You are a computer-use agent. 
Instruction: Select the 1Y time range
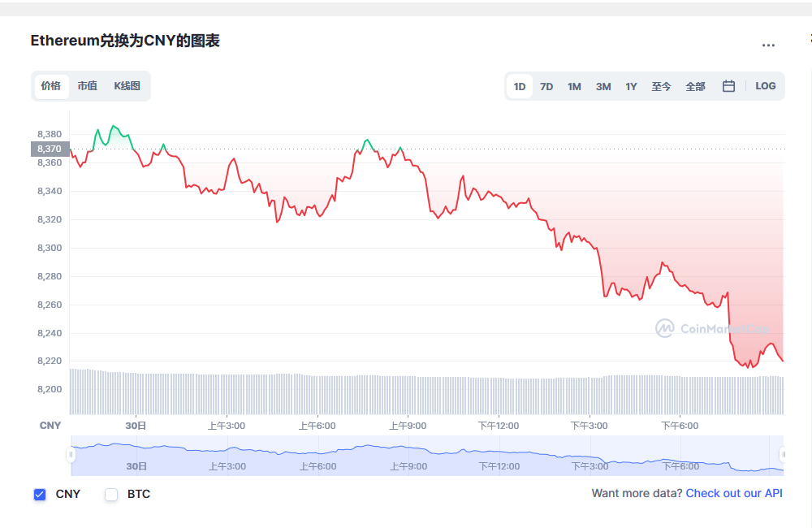coord(631,87)
